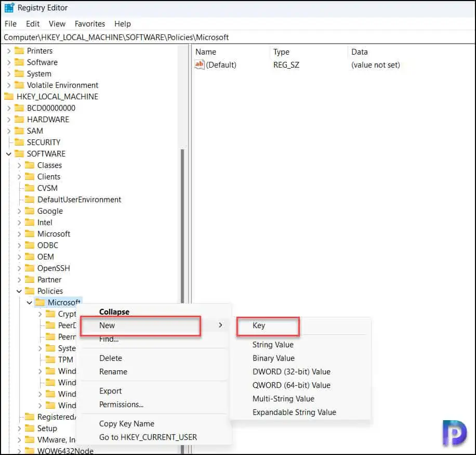This screenshot has height=455, width=476.
Task: Select the System tree item
Action: (x=39, y=74)
